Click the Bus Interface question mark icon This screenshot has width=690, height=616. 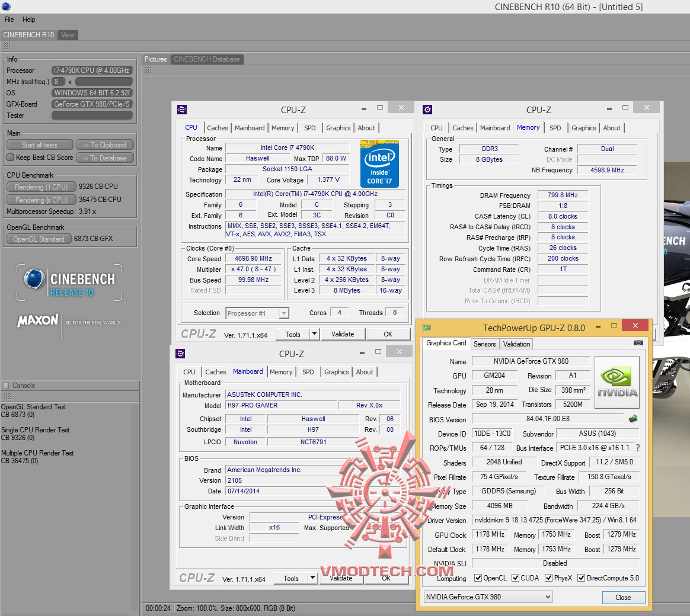click(638, 448)
